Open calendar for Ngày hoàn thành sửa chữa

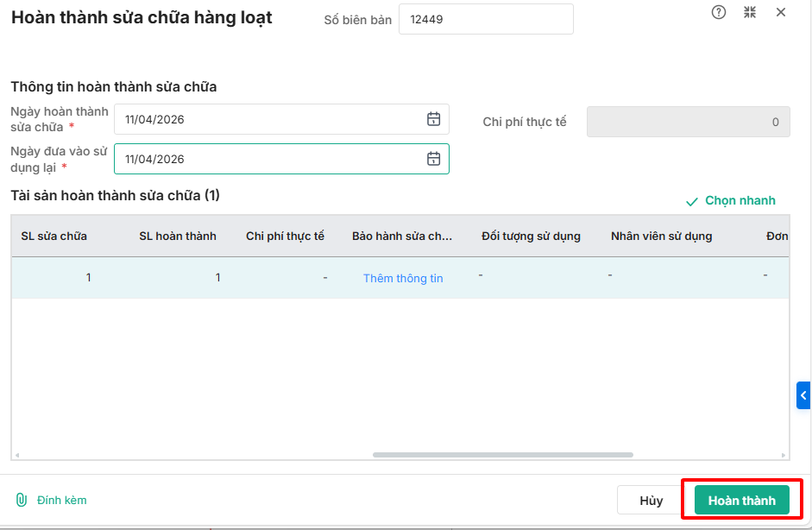click(x=434, y=119)
